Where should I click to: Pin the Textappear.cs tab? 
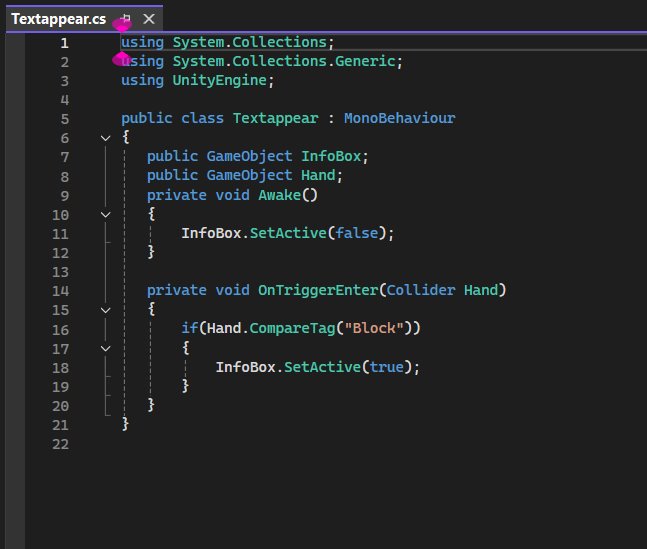(x=126, y=19)
